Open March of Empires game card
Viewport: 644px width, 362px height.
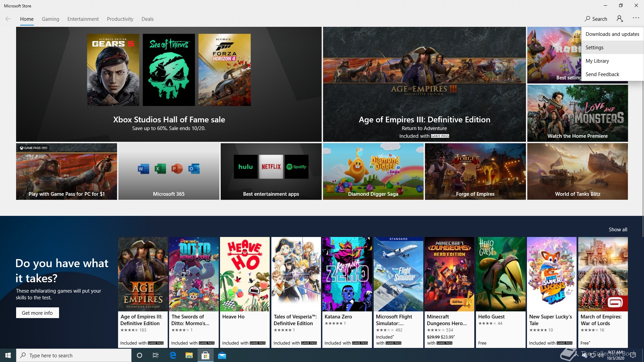coord(603,292)
